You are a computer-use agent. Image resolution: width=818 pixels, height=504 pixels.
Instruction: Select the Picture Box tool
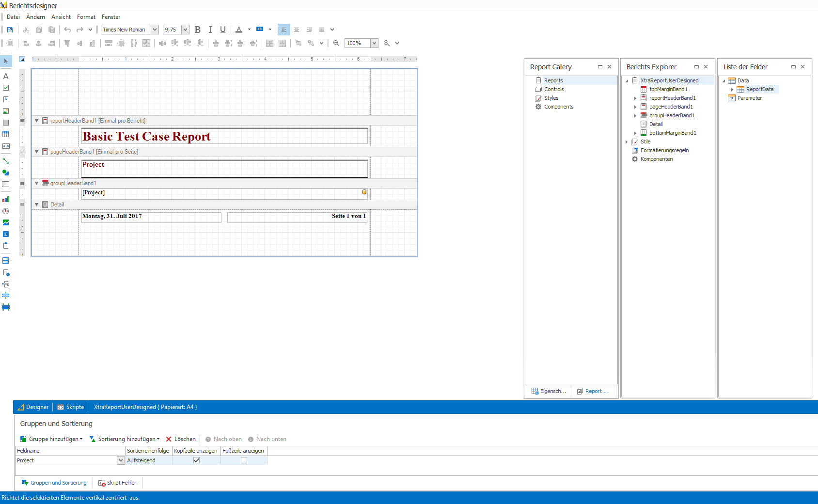[6, 111]
